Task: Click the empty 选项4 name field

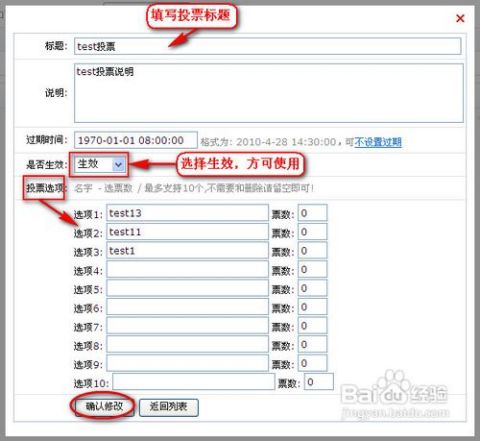Action: click(x=187, y=270)
